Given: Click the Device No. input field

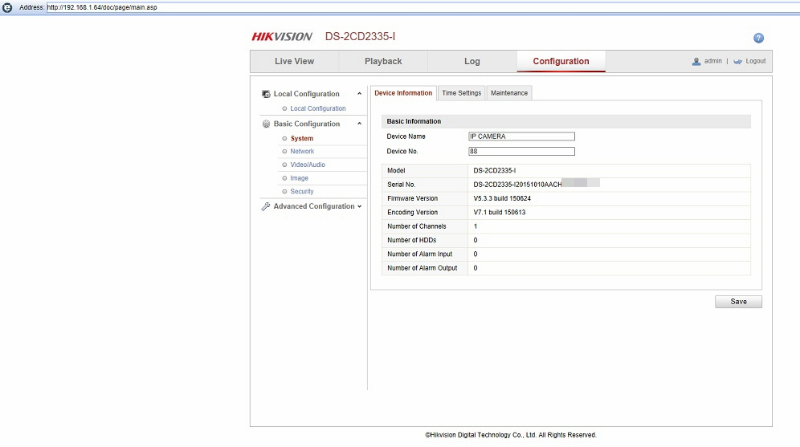Looking at the screenshot, I should pyautogui.click(x=521, y=151).
